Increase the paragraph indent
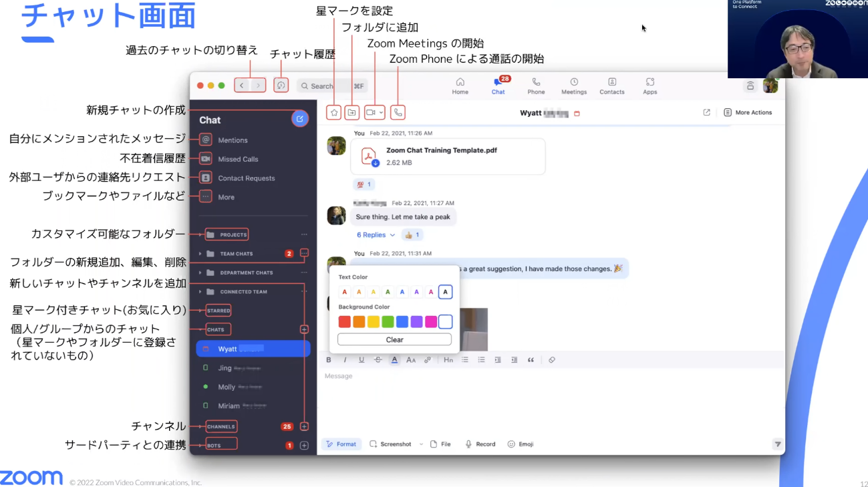The width and height of the screenshot is (868, 487). (x=498, y=360)
